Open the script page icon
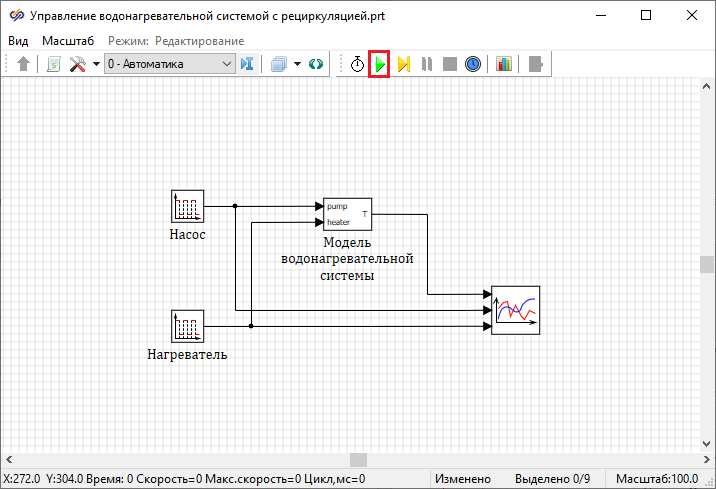This screenshot has width=716, height=489. coord(53,64)
